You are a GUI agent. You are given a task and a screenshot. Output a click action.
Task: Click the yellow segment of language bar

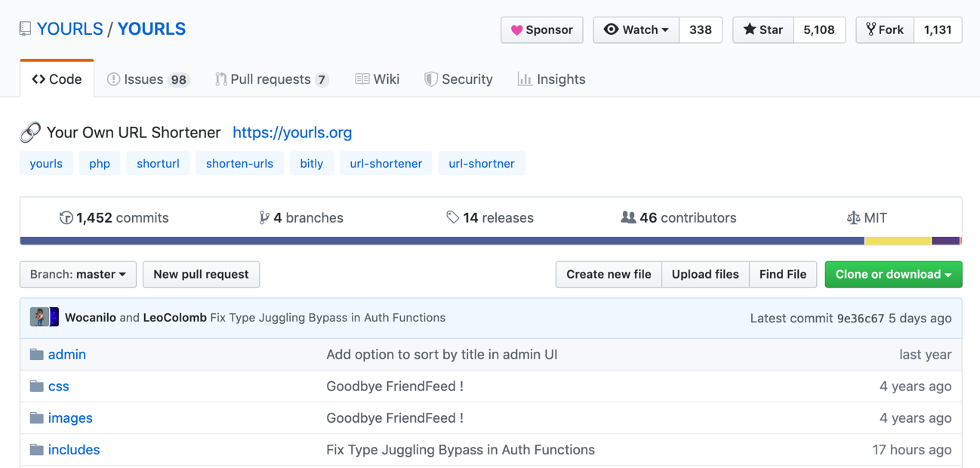[898, 241]
